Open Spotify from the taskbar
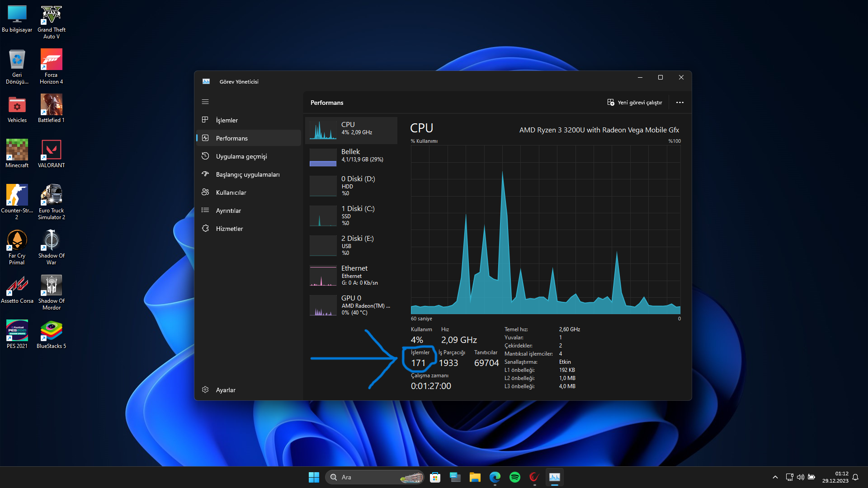This screenshot has width=868, height=488. (x=514, y=477)
